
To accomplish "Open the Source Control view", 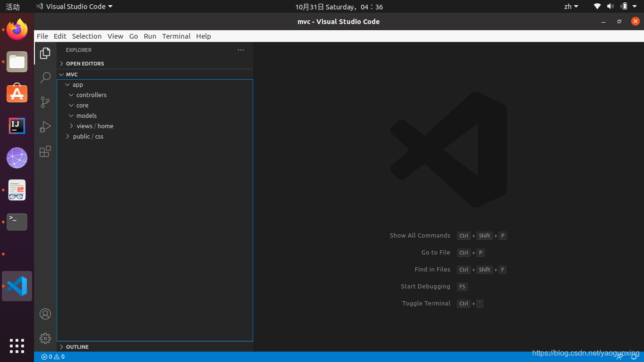I will click(x=45, y=102).
